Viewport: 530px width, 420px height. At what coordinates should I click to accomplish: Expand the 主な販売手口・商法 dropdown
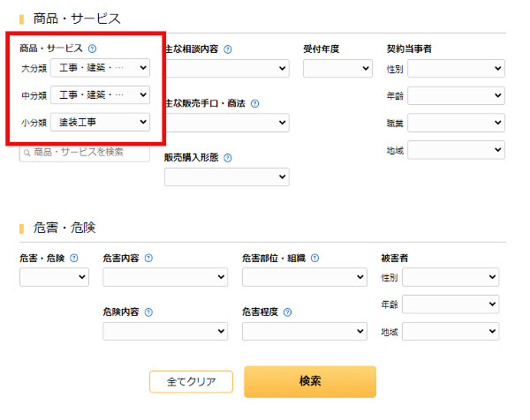pos(227,123)
